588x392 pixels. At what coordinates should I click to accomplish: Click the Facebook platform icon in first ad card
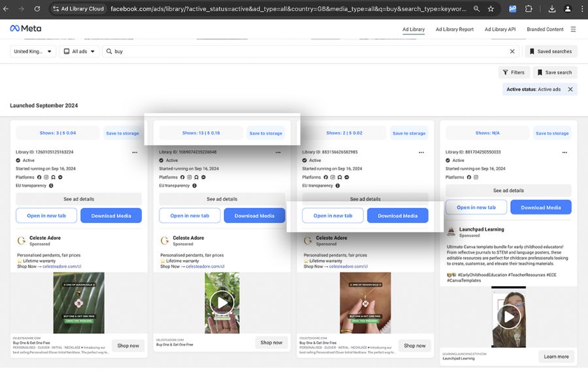39,177
